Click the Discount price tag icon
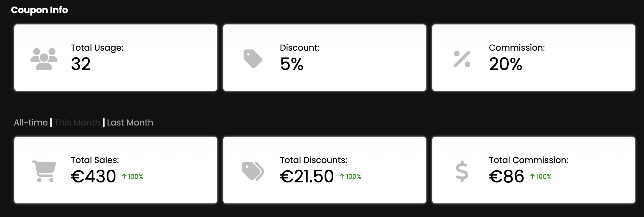The height and width of the screenshot is (217, 644). (253, 58)
